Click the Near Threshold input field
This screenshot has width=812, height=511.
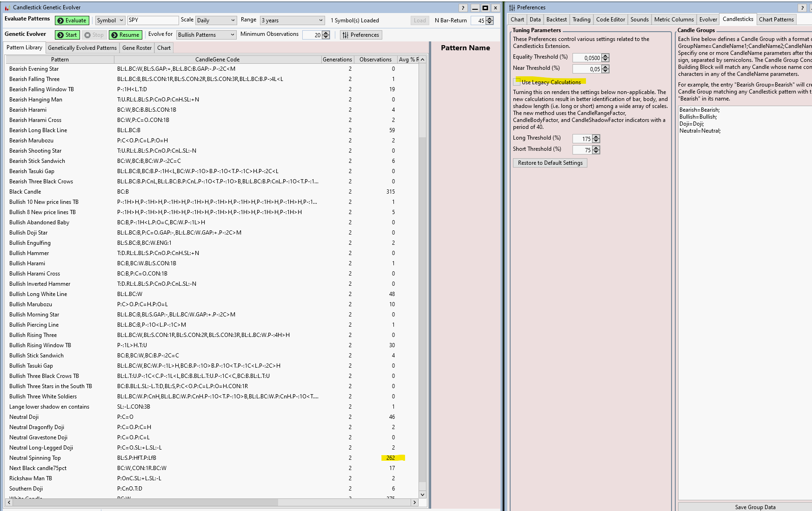587,69
